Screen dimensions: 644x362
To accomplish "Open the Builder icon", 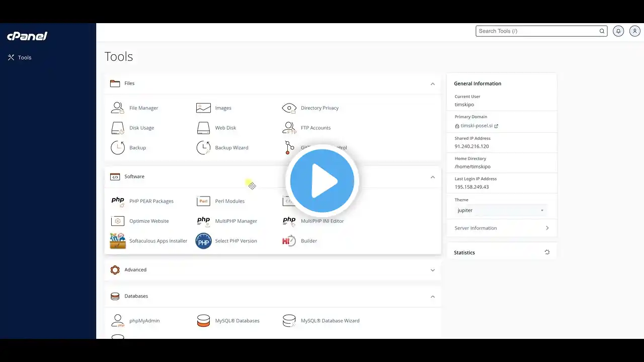I will click(289, 241).
